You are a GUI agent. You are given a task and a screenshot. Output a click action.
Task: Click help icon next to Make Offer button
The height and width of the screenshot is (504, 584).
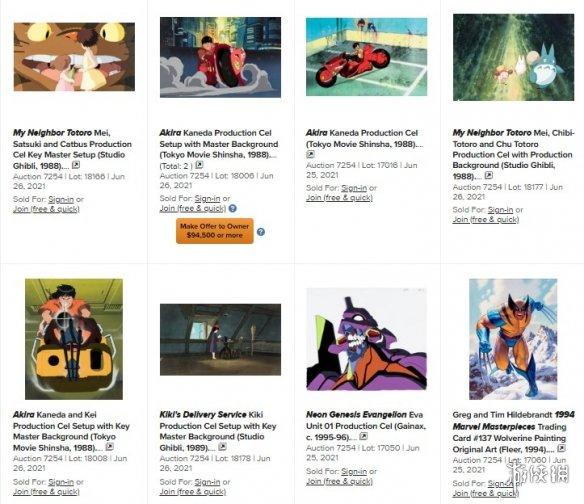tap(261, 232)
